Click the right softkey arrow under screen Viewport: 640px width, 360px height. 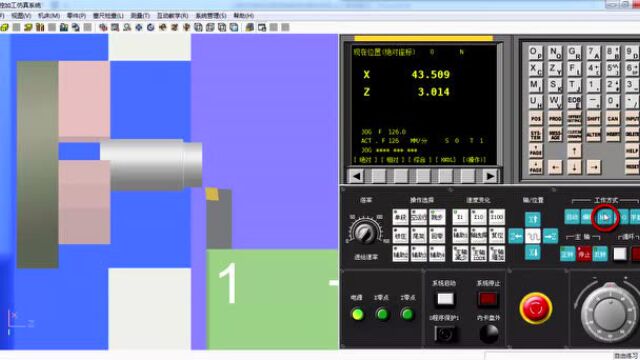pos(490,176)
